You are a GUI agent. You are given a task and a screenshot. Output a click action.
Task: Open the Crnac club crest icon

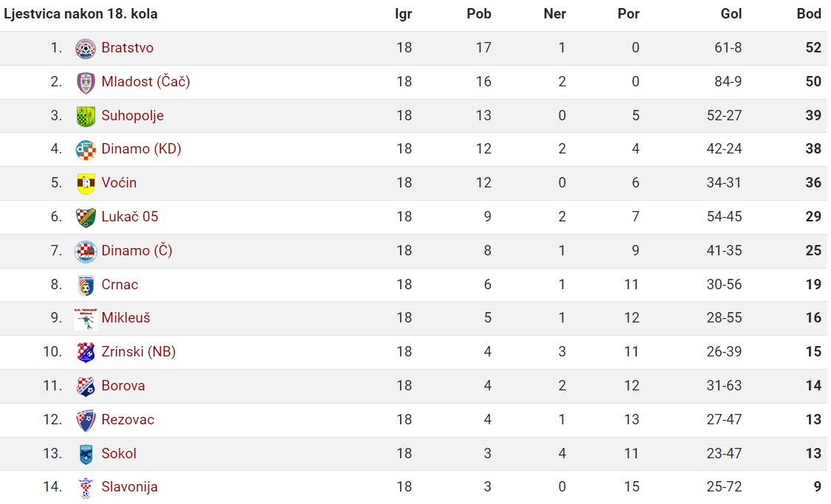(86, 285)
